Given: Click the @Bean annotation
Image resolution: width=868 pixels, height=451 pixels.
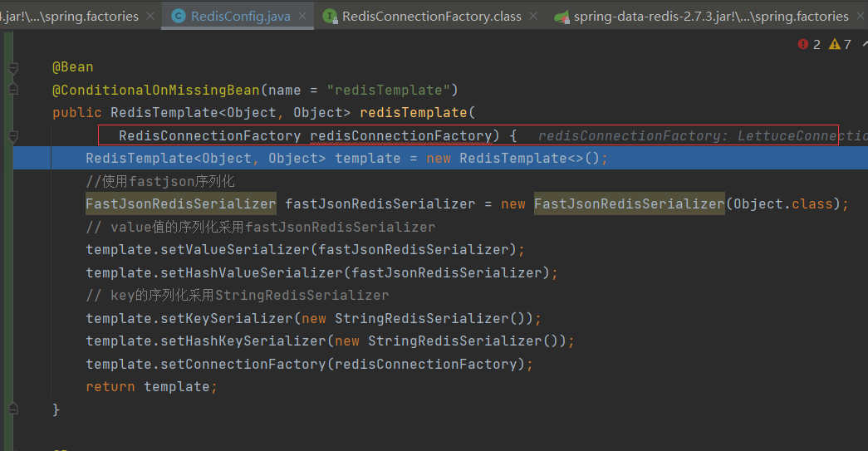Looking at the screenshot, I should click(72, 67).
